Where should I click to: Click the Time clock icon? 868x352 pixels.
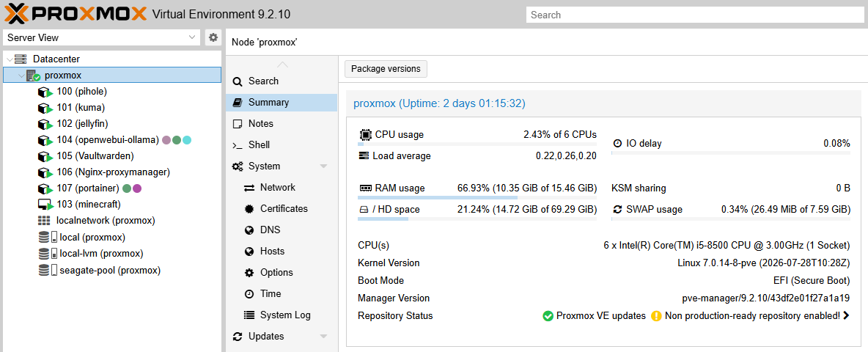[x=249, y=294]
